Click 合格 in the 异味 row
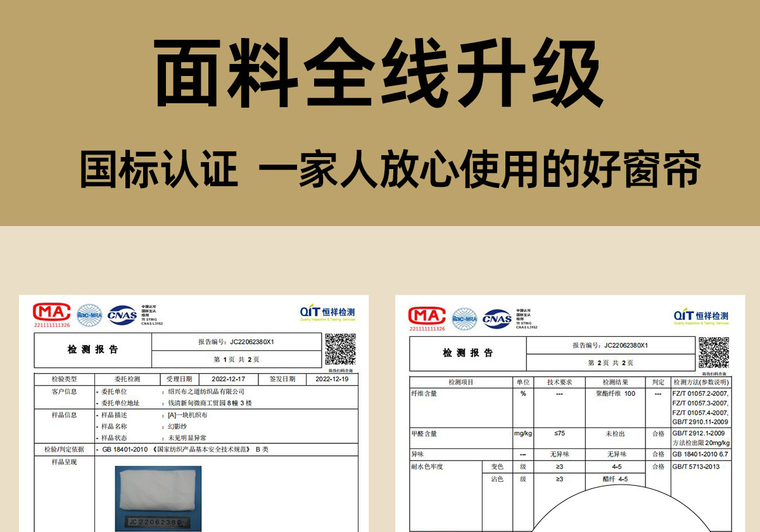Viewport: 760px width, 532px height. click(658, 455)
